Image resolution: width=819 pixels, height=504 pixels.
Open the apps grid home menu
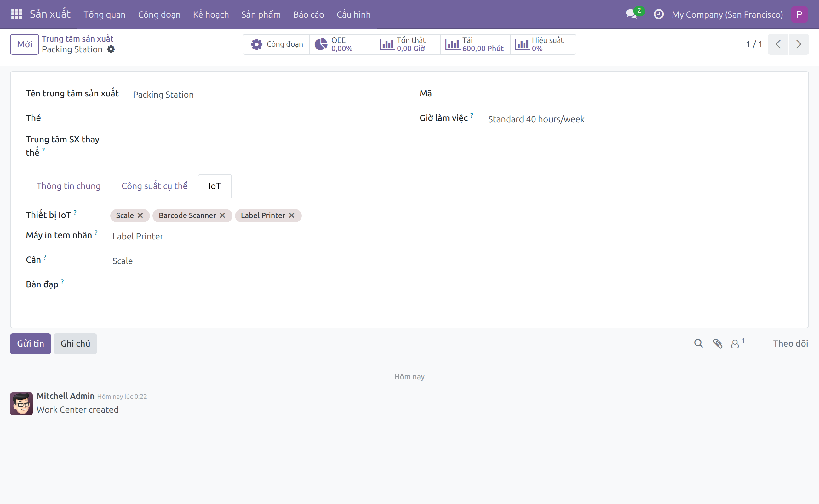(16, 14)
